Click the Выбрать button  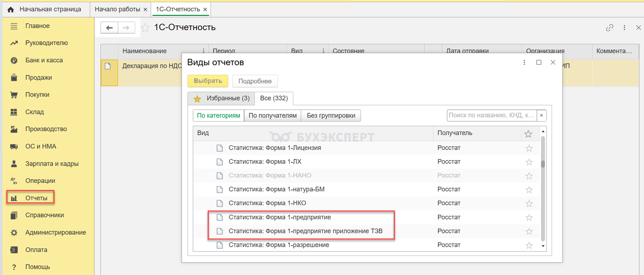point(208,81)
